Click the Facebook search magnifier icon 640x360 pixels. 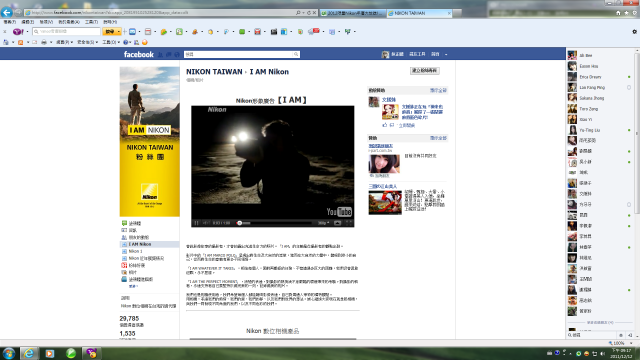pos(296,54)
